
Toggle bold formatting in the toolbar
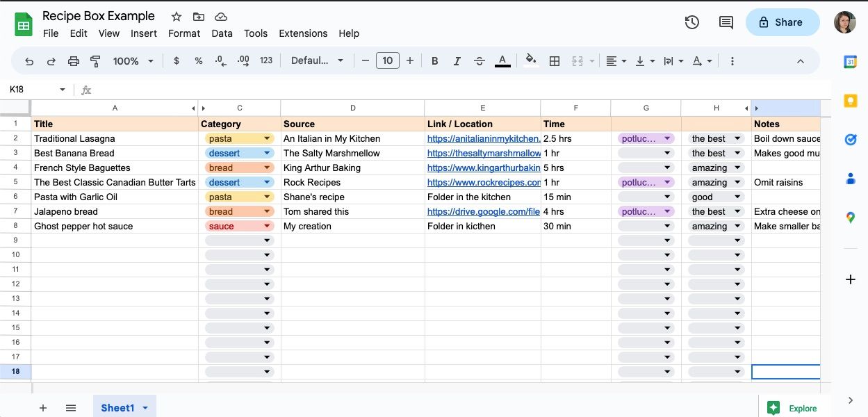[x=434, y=60]
